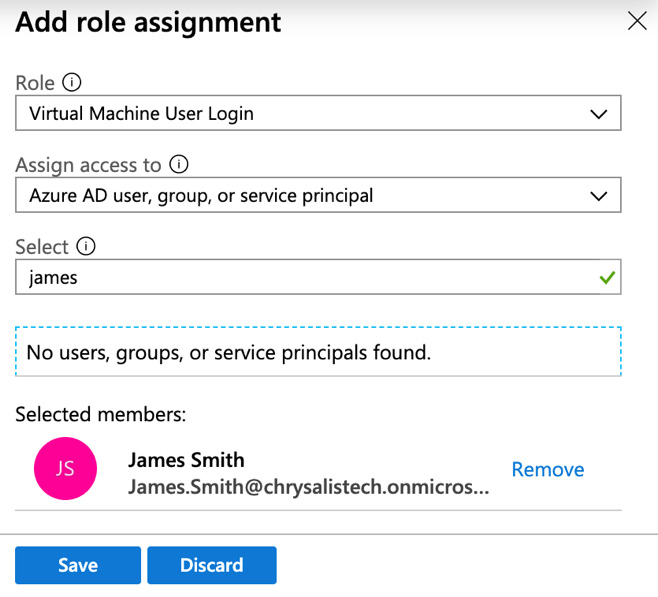Select the James Smith member name
Image resolution: width=658 pixels, height=597 pixels.
point(186,460)
